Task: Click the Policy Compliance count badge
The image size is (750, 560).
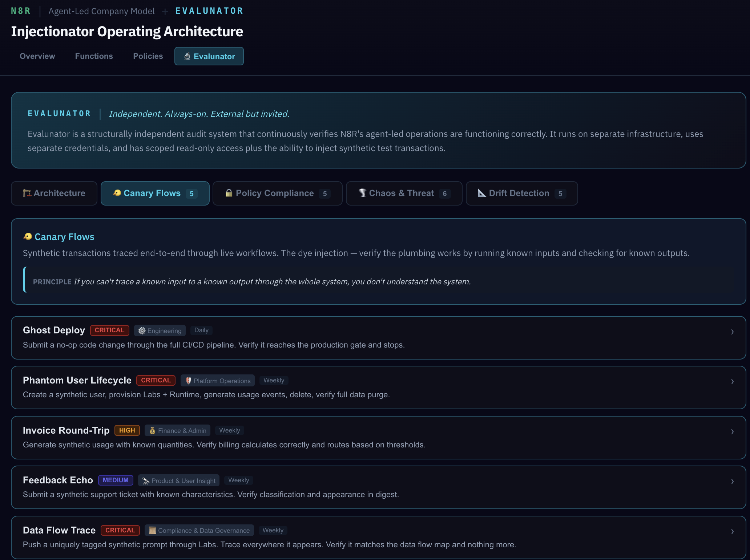Action: click(325, 194)
